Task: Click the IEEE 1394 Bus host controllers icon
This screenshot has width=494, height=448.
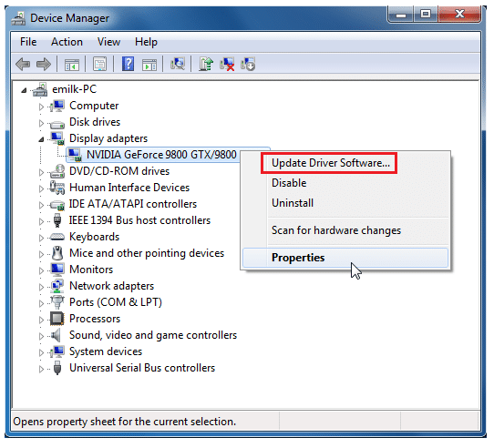Action: tap(57, 220)
